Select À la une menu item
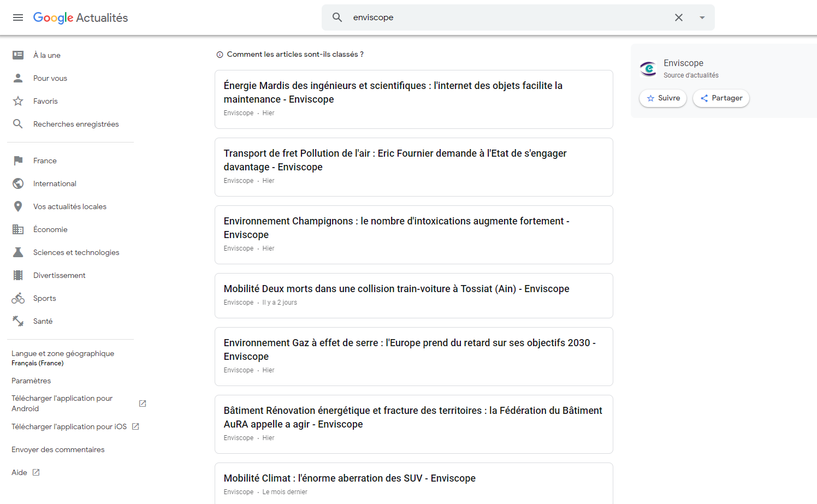 46,55
